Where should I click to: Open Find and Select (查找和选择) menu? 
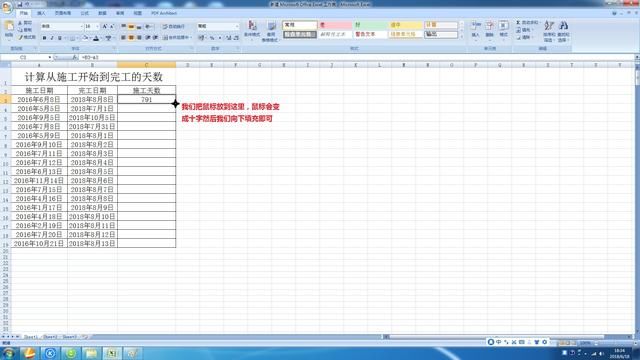coord(563,31)
